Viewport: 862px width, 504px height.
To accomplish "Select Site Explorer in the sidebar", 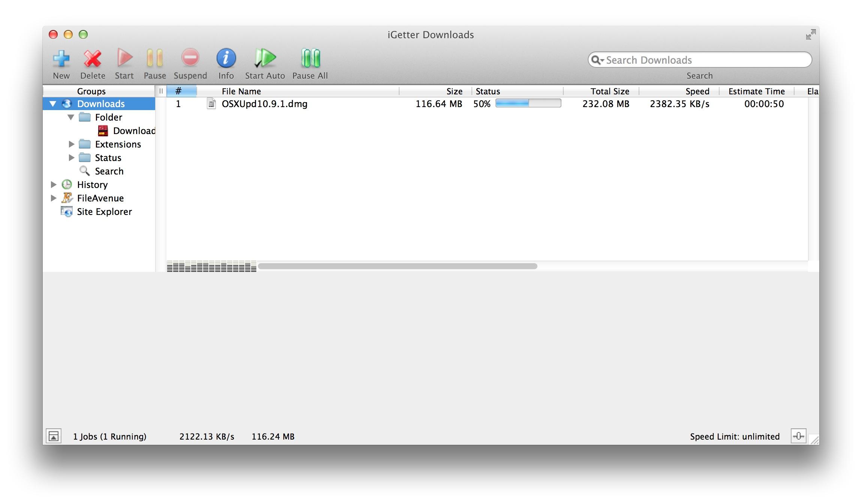I will [x=104, y=212].
